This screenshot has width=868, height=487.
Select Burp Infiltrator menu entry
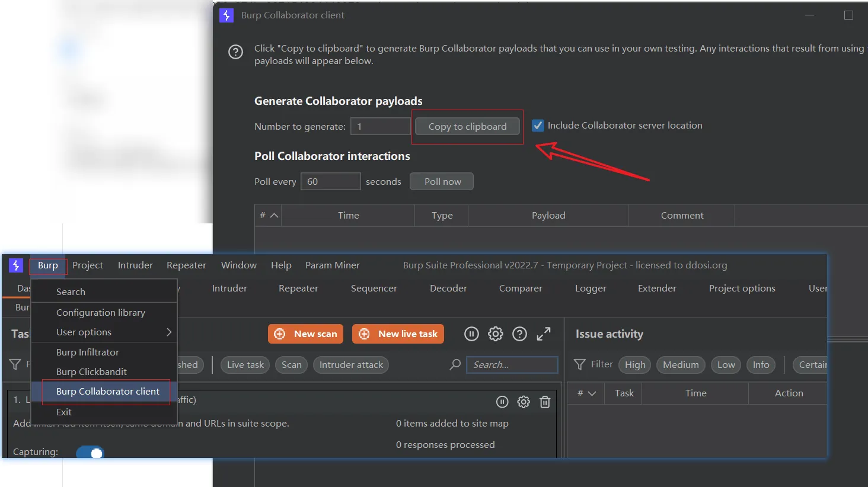pyautogui.click(x=104, y=353)
